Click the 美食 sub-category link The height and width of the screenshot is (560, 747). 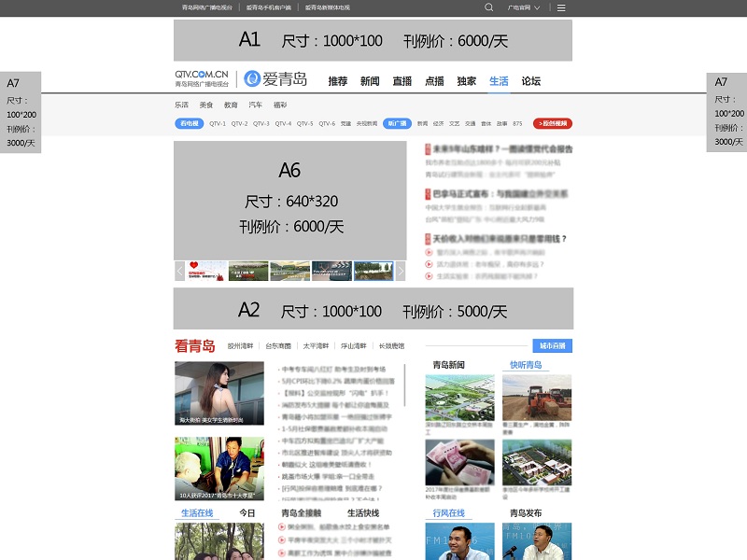[205, 105]
